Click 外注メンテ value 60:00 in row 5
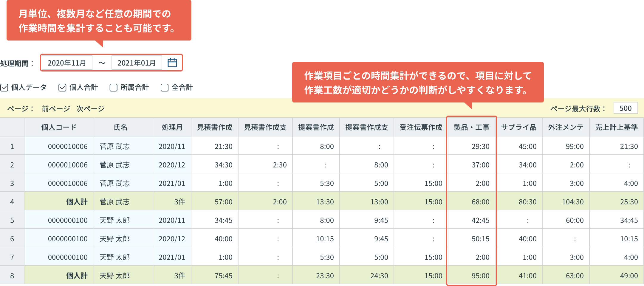 click(x=575, y=220)
